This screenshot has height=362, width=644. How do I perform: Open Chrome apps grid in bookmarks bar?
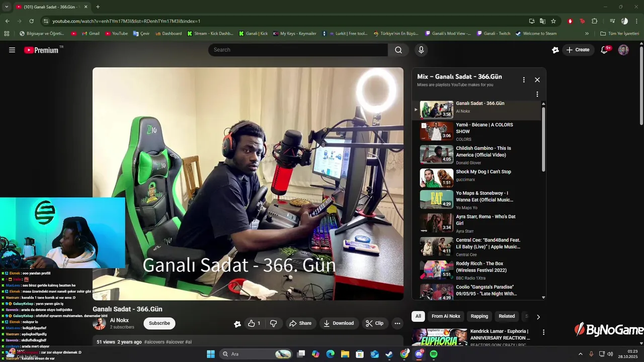pyautogui.click(x=7, y=34)
